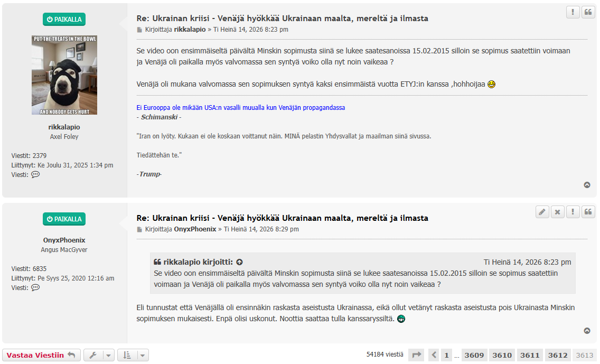Viewport: 600px width, 364px height.
Task: Quote OnyxPhoenix's post with quote icon
Action: (588, 212)
